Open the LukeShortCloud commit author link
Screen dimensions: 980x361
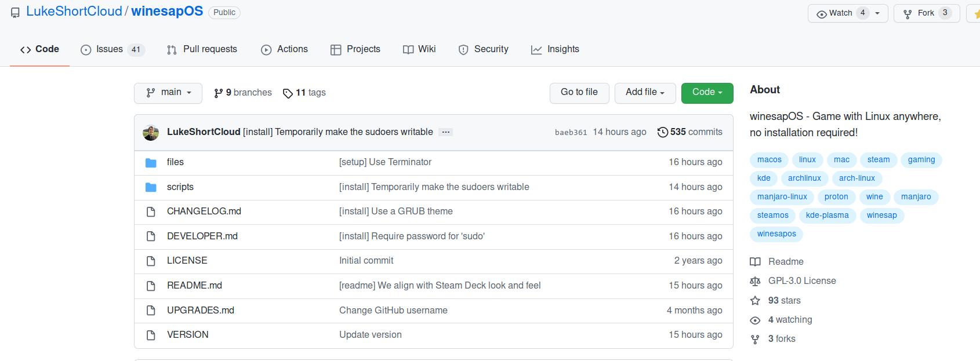pyautogui.click(x=204, y=132)
